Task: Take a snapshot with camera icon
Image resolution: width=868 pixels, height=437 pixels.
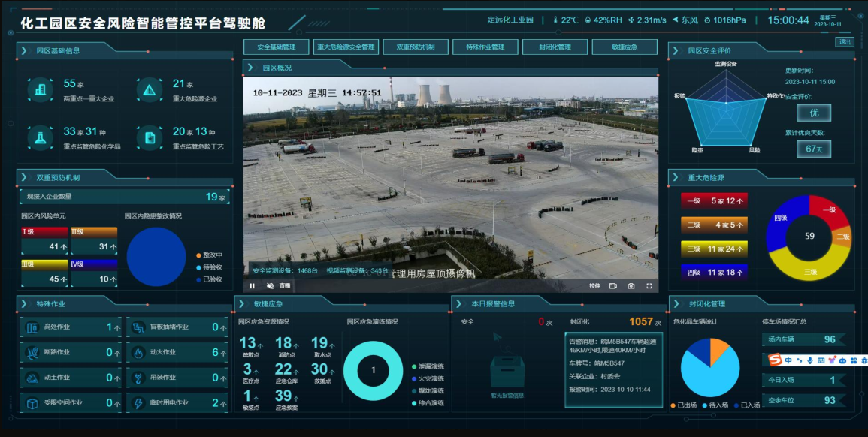Action: 631,286
